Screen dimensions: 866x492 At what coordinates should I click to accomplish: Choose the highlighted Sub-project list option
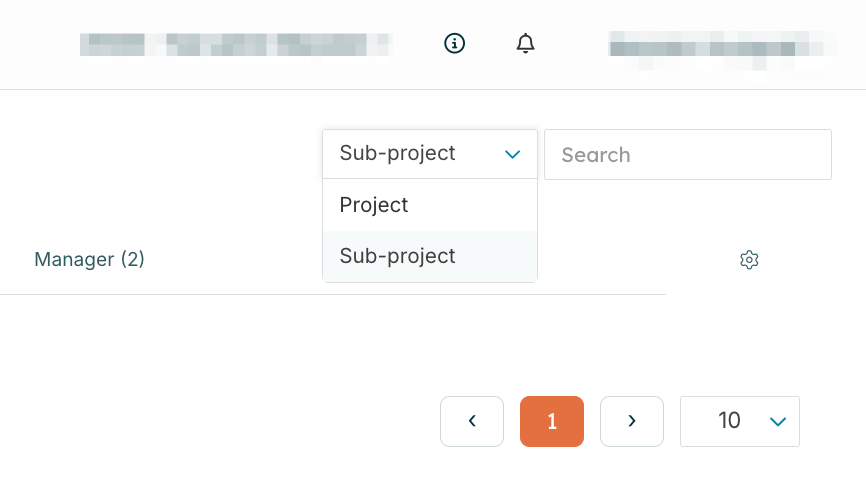coord(398,256)
